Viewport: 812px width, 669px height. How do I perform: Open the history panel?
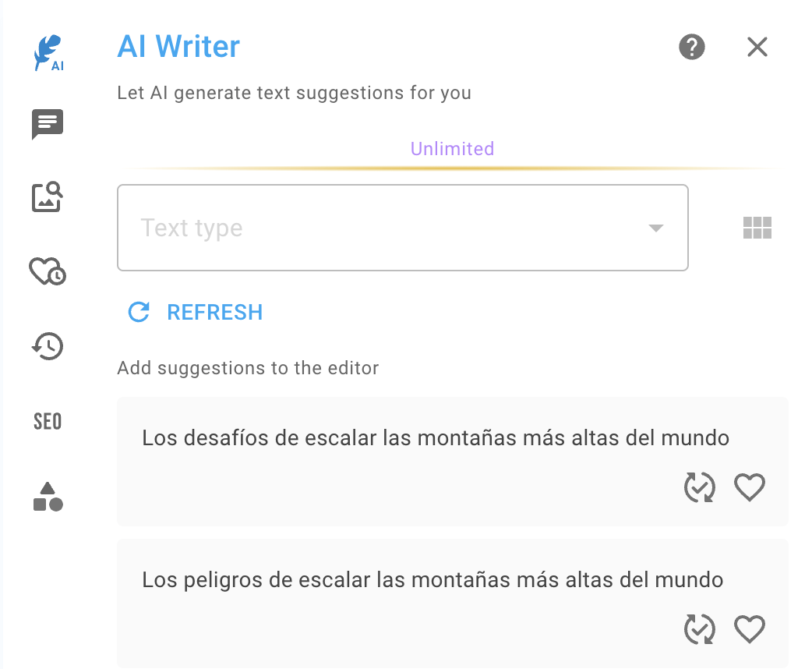pyautogui.click(x=47, y=346)
